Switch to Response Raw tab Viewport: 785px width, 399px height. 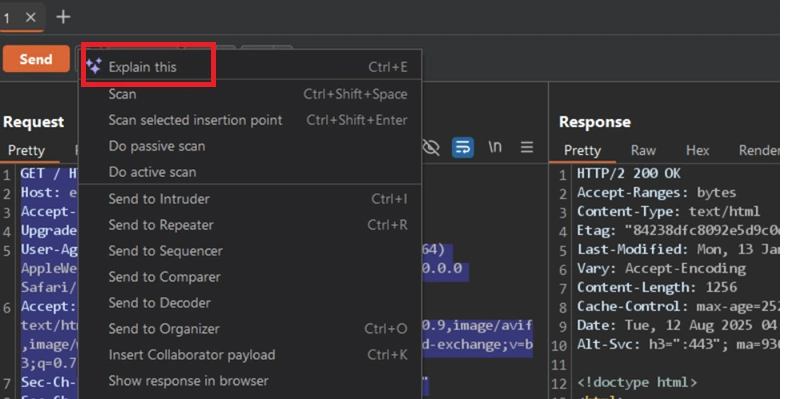[643, 151]
